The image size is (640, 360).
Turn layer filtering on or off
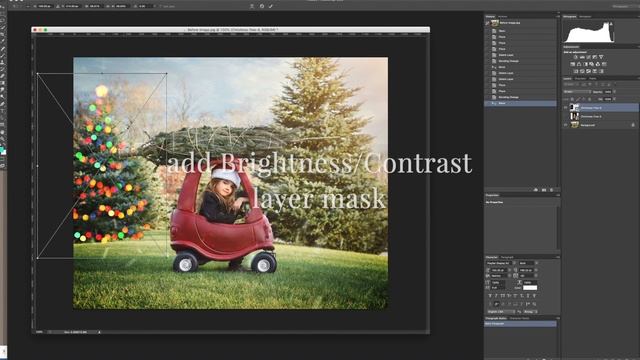615,84
